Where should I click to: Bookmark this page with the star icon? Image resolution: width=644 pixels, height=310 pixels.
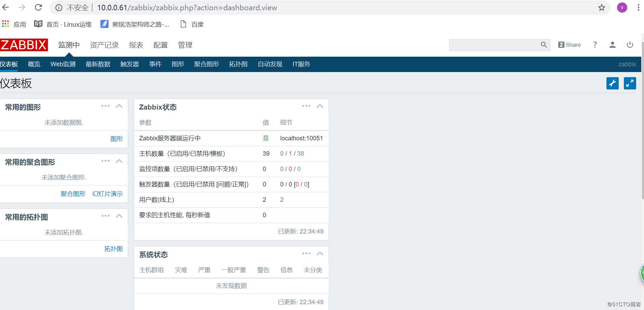[x=602, y=8]
